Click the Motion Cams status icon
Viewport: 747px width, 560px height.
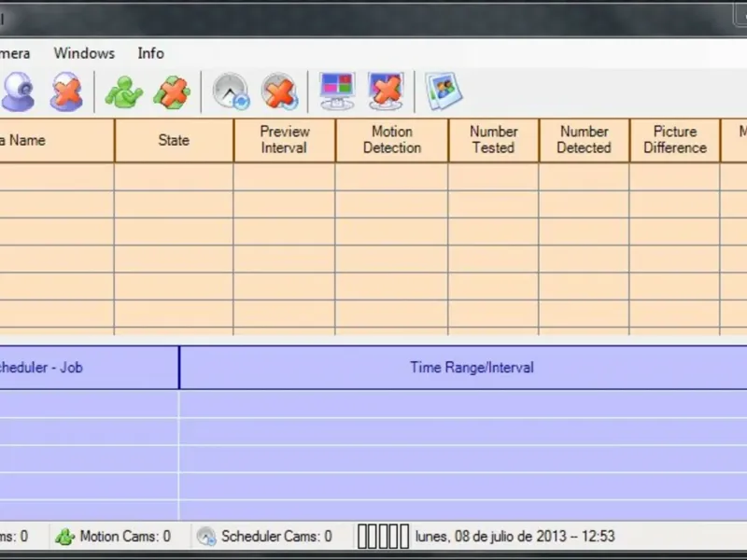point(64,537)
